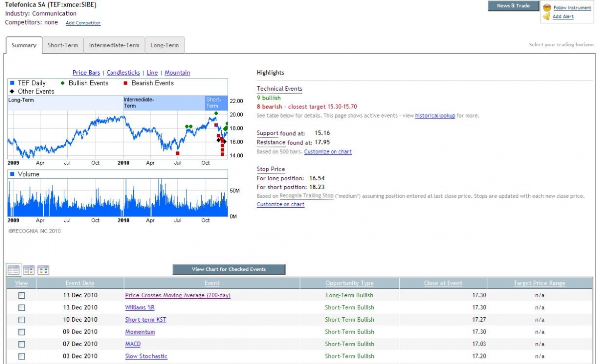Change chart type to Mountain

tap(177, 73)
